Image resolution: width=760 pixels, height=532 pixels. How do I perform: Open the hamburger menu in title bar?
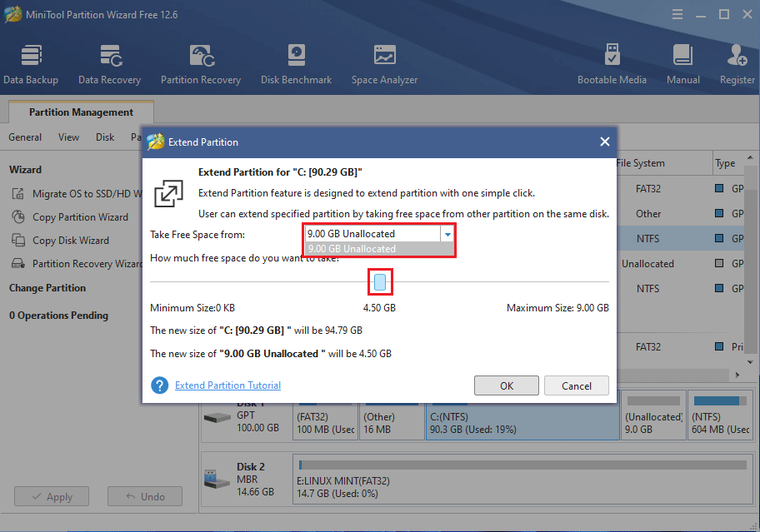(x=677, y=14)
